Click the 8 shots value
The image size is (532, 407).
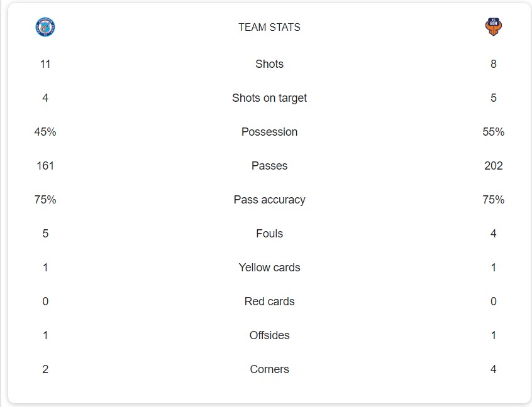click(494, 64)
